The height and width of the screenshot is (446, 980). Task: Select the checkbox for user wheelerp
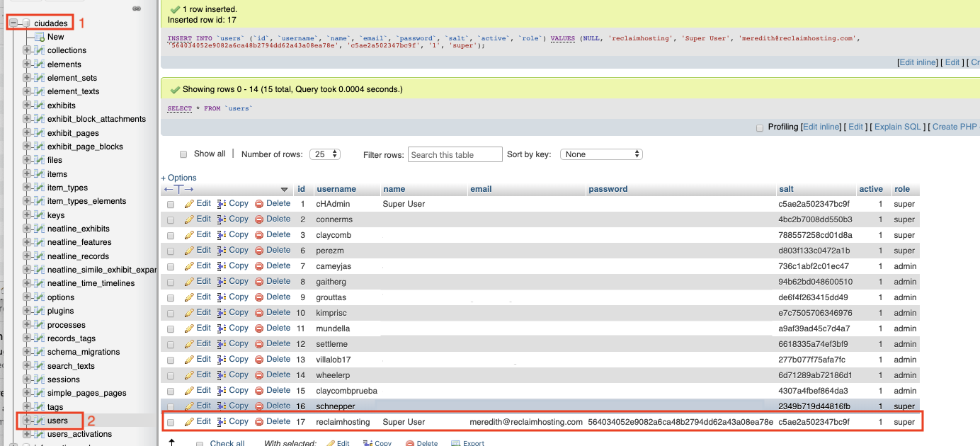(171, 375)
